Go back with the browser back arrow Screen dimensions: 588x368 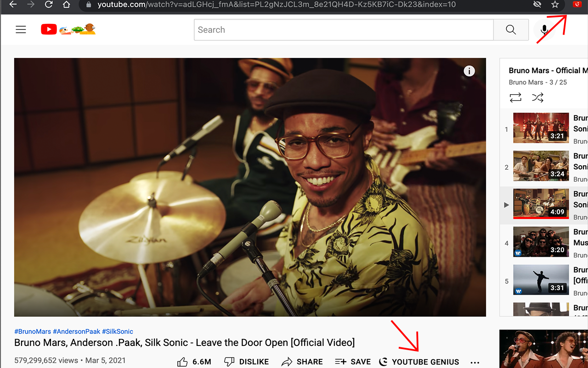13,5
